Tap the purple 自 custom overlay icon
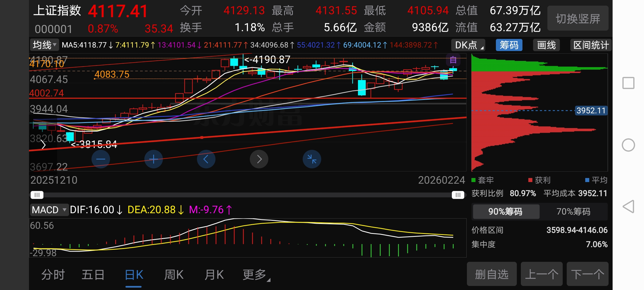The height and width of the screenshot is (290, 644). [x=453, y=60]
